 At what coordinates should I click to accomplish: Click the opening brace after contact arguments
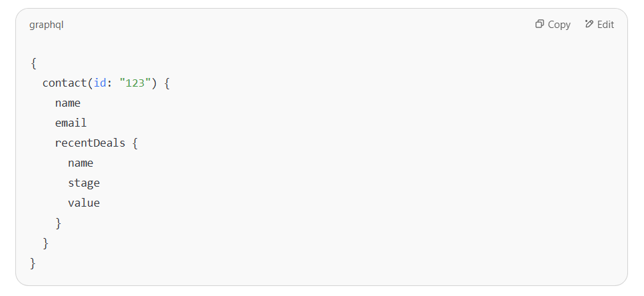[x=166, y=83]
